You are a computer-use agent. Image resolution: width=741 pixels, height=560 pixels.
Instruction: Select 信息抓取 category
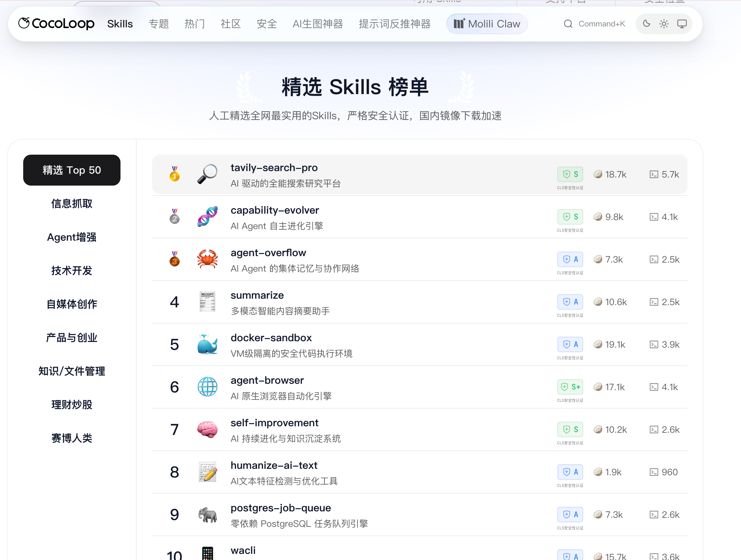[72, 204]
